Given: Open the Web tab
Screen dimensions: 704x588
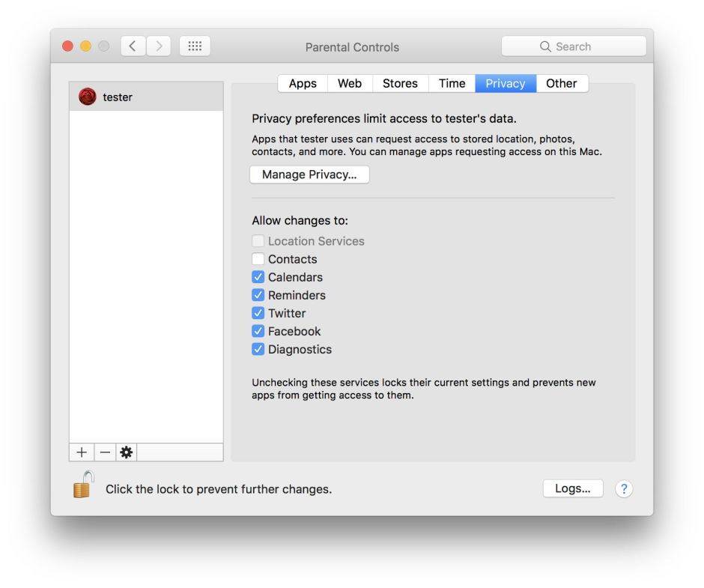Looking at the screenshot, I should coord(349,83).
